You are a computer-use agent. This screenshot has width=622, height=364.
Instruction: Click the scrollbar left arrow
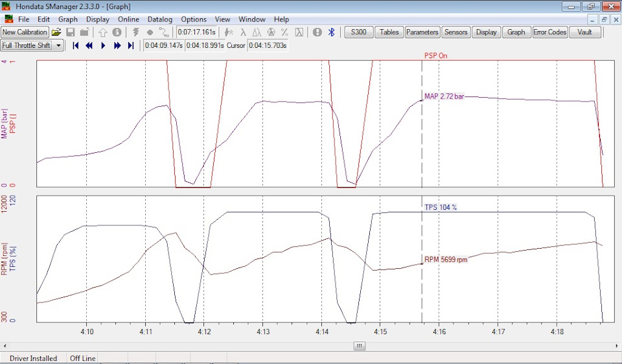(5, 346)
